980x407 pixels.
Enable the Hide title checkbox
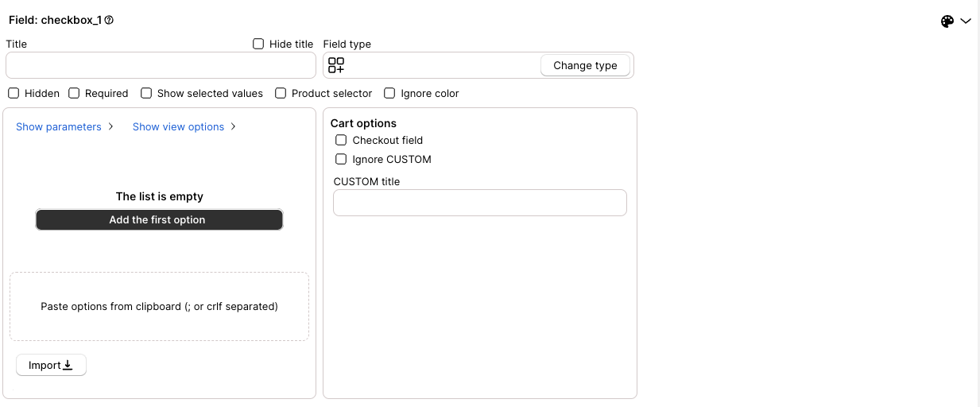[x=258, y=44]
